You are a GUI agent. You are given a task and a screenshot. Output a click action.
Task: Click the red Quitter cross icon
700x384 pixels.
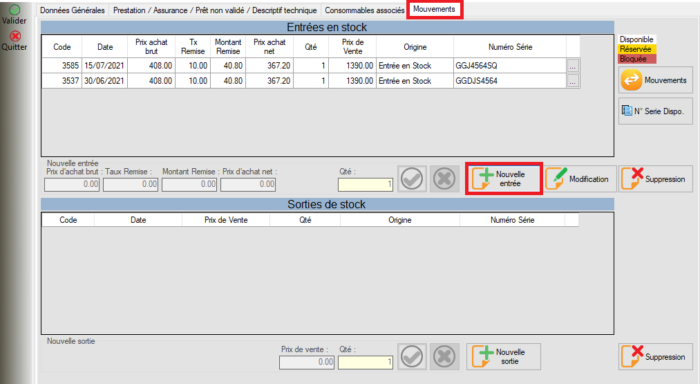[x=15, y=36]
